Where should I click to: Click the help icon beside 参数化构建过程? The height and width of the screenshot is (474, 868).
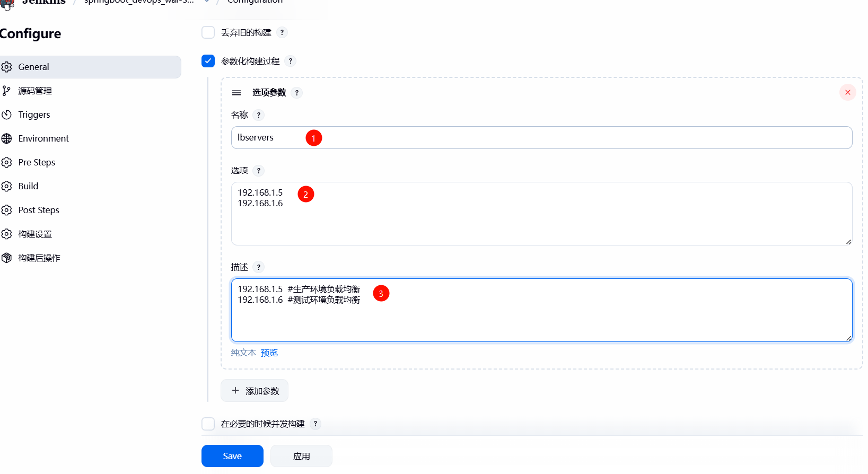tap(291, 61)
